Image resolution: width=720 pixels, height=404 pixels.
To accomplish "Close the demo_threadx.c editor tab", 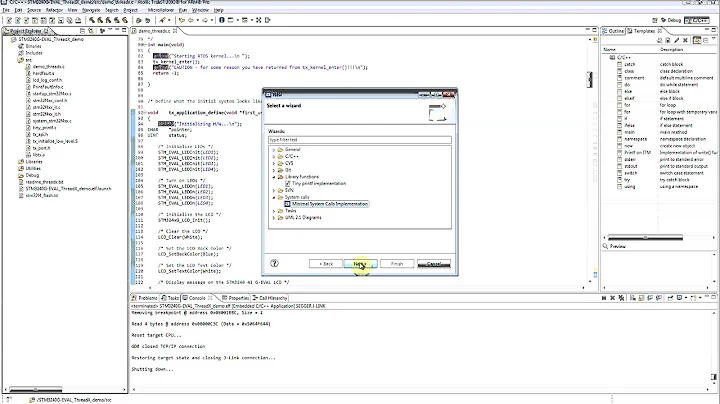I will coord(175,31).
